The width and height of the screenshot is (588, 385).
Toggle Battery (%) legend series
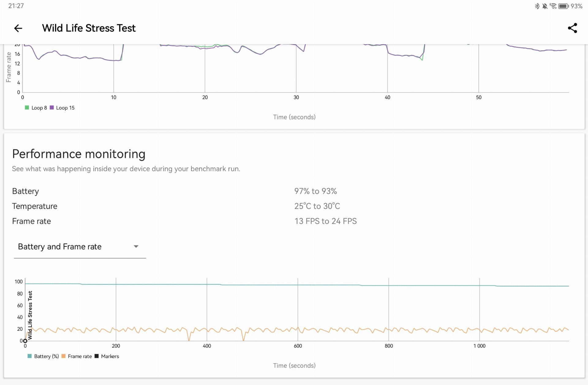[43, 356]
